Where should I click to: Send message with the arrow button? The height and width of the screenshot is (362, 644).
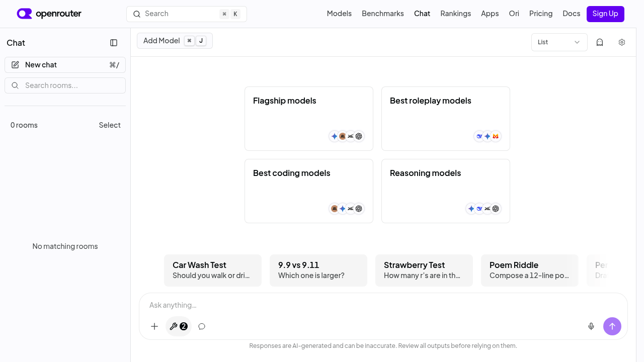[x=612, y=326]
